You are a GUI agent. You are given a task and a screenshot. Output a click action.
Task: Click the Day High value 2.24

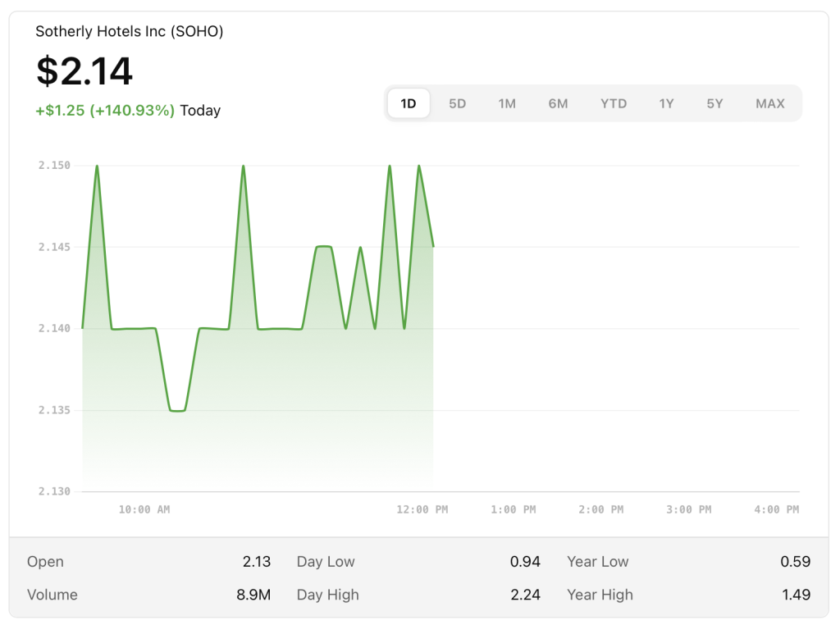[x=525, y=595]
